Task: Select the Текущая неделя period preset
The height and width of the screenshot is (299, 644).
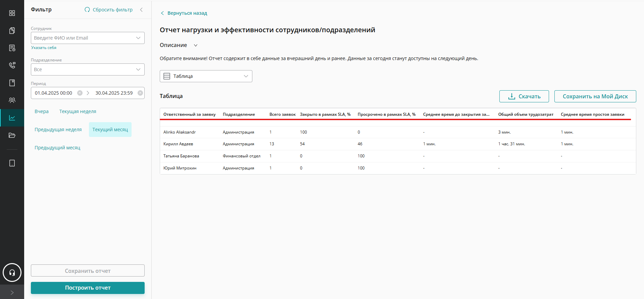Action: (x=78, y=111)
